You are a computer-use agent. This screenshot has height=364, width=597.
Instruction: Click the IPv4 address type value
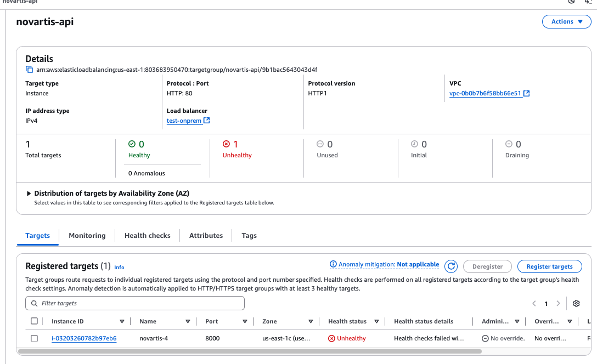point(31,121)
